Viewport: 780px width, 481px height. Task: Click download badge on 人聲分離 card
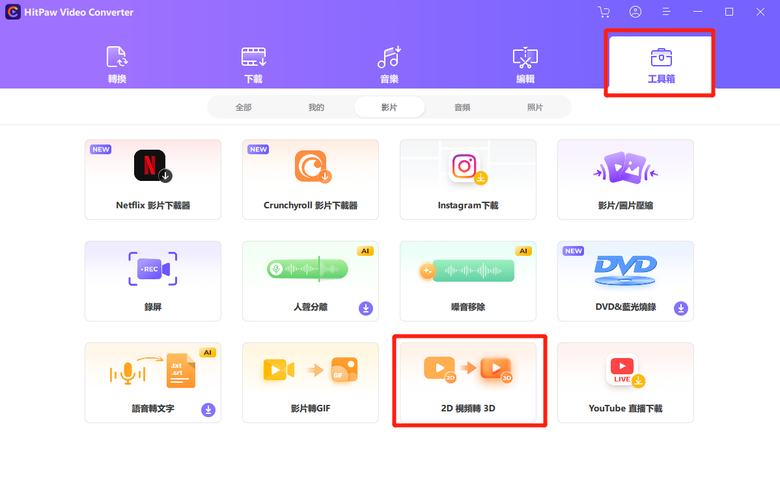pyautogui.click(x=366, y=308)
